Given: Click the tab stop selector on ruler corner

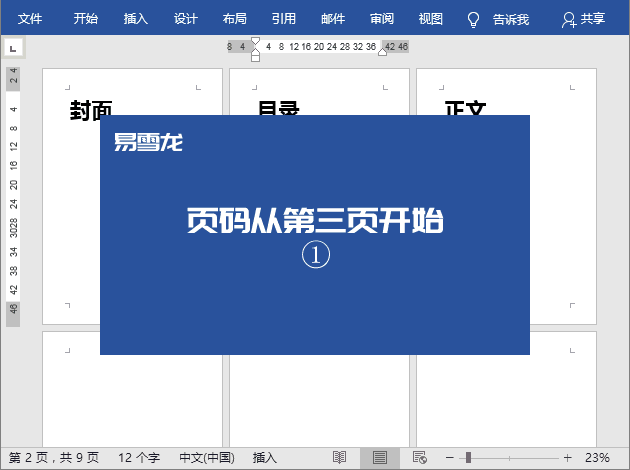Looking at the screenshot, I should point(13,49).
